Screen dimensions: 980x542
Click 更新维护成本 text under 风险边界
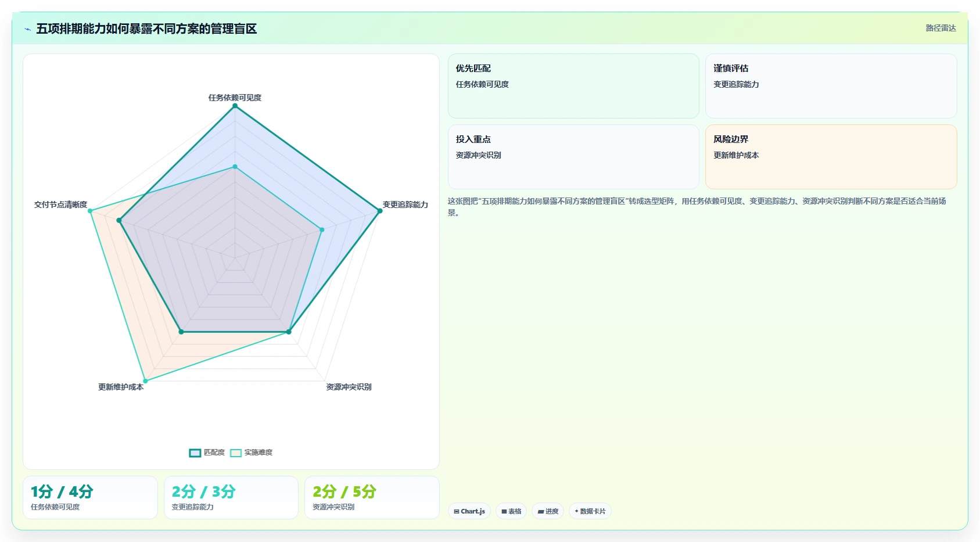pos(736,155)
